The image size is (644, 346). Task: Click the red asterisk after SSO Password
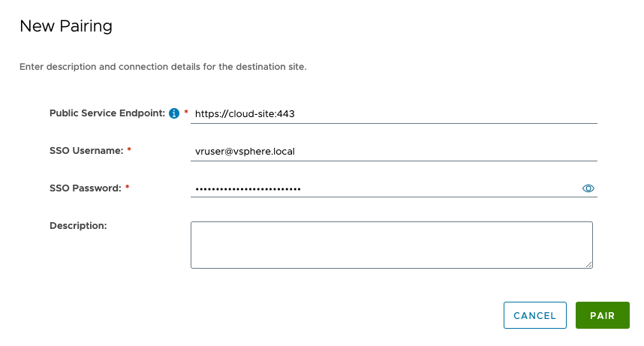coord(128,188)
